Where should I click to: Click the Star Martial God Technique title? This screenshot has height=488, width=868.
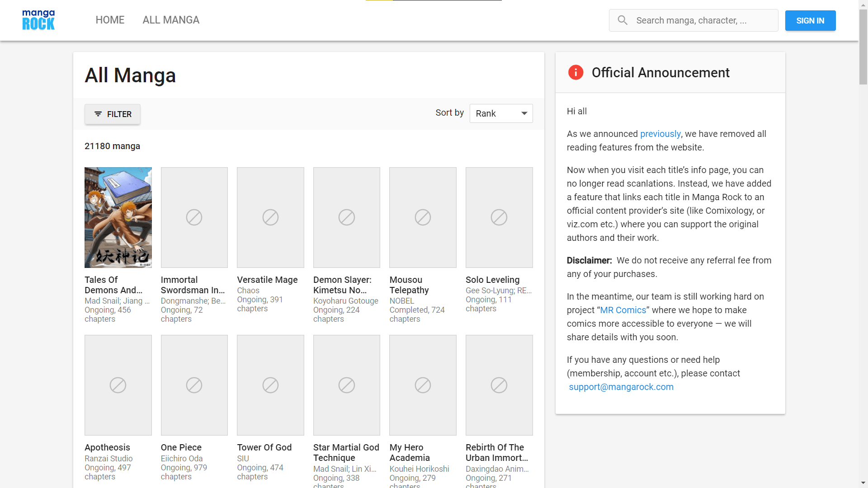(x=346, y=452)
